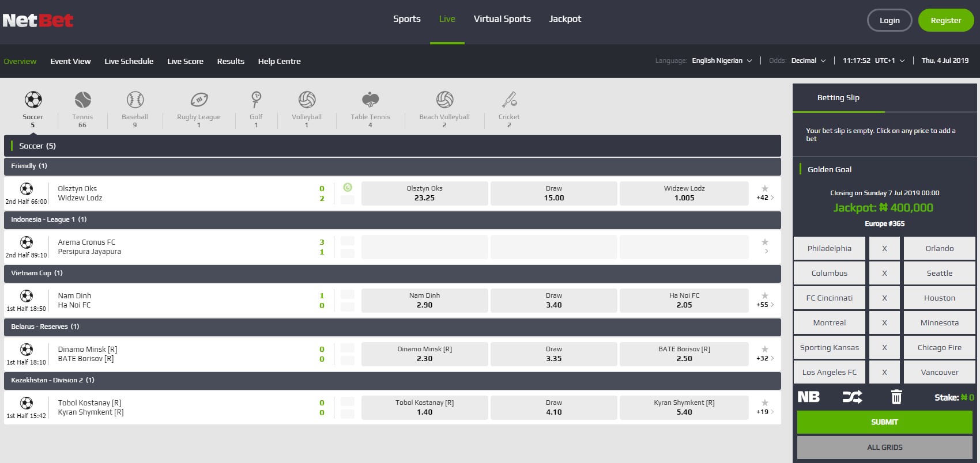Select the Baseball sport icon
The width and height of the screenshot is (980, 463).
tap(135, 100)
